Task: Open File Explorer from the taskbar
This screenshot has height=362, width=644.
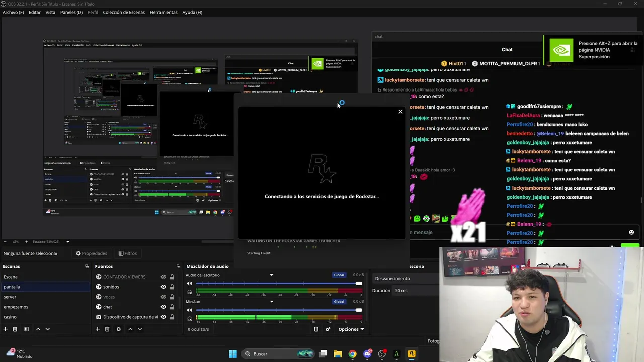Action: click(338, 354)
